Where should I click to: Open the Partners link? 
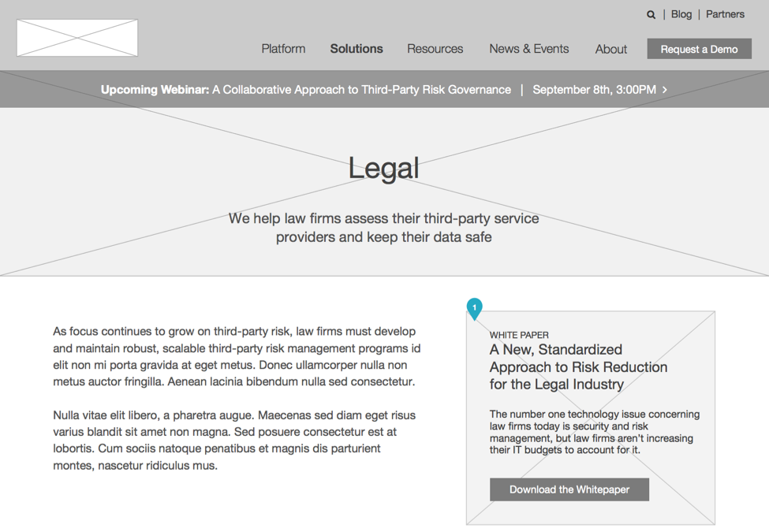coord(725,14)
